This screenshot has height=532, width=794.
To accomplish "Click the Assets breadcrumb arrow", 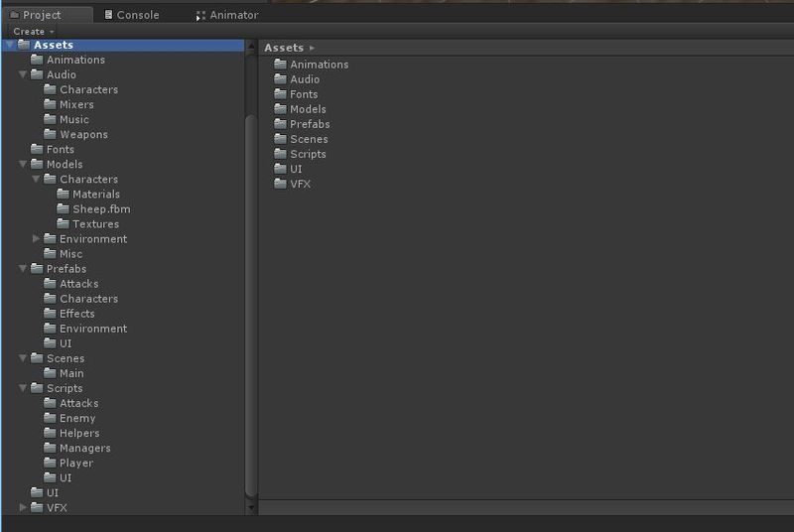I will pos(312,48).
